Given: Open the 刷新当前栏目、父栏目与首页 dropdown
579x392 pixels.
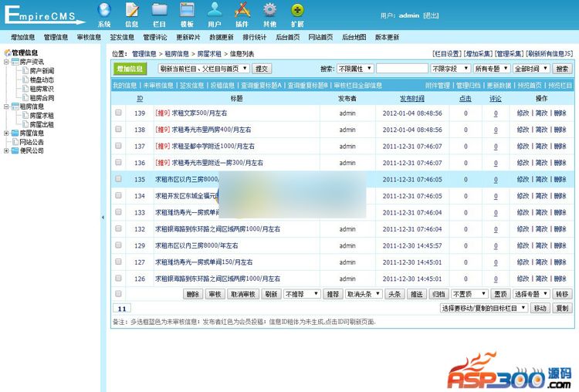Looking at the screenshot, I should pos(204,69).
